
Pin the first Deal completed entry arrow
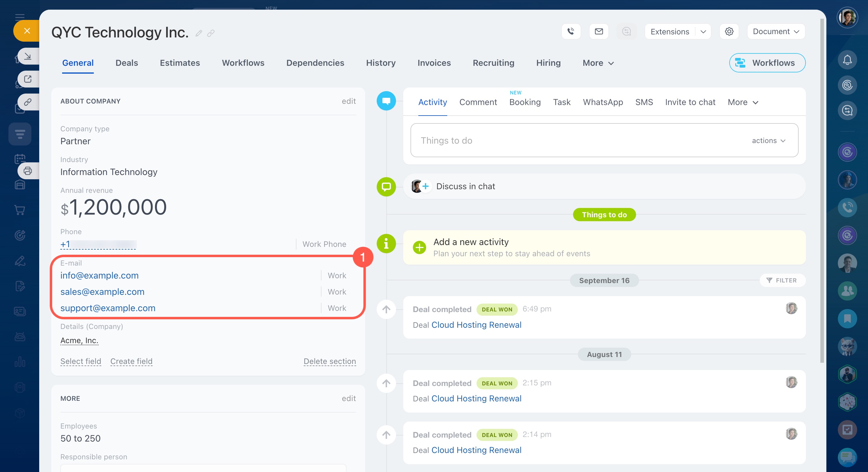[x=386, y=309]
